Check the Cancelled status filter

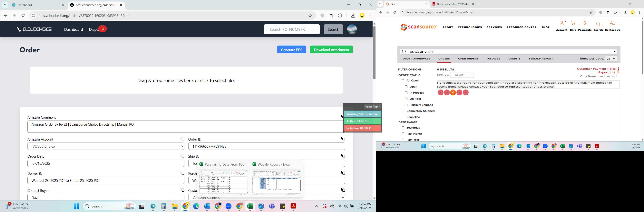pos(403,117)
